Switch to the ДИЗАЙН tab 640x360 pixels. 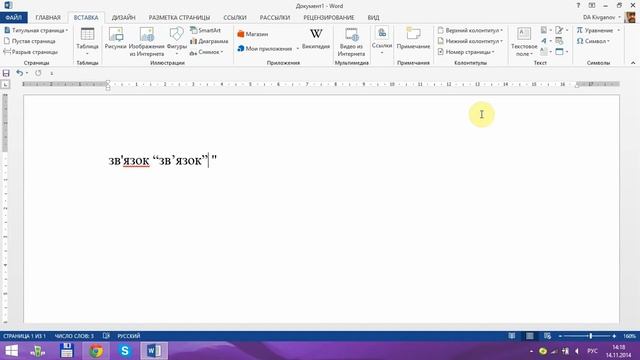click(123, 18)
